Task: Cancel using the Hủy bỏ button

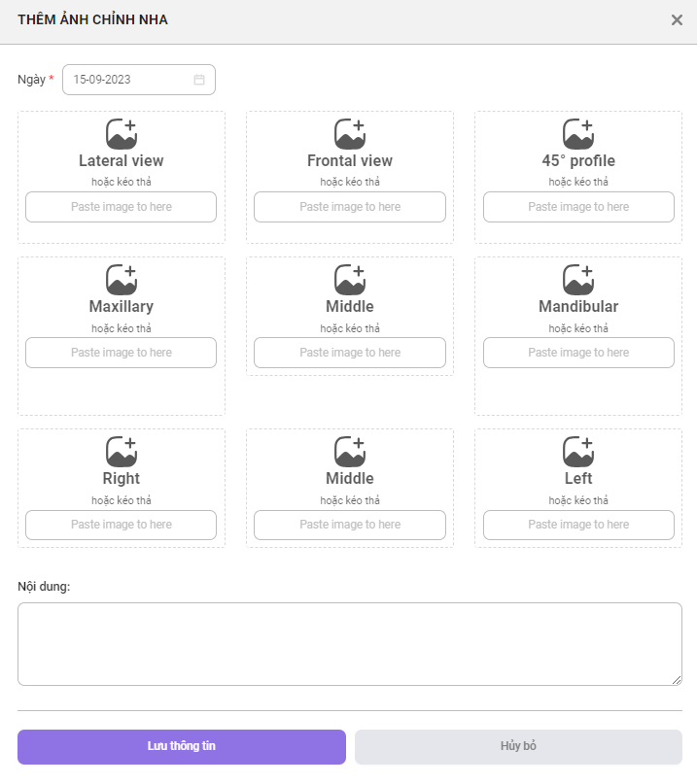Action: coord(518,746)
